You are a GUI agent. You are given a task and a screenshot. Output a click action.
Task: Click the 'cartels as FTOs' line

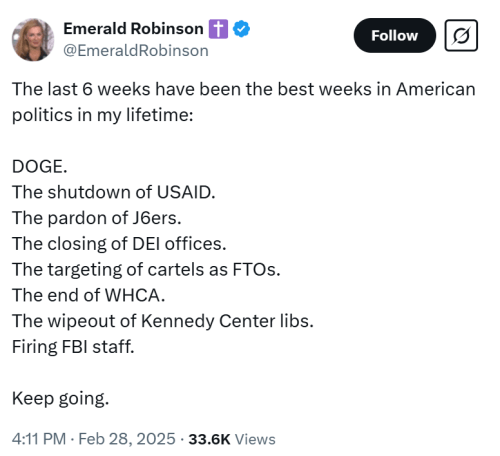coord(146,270)
